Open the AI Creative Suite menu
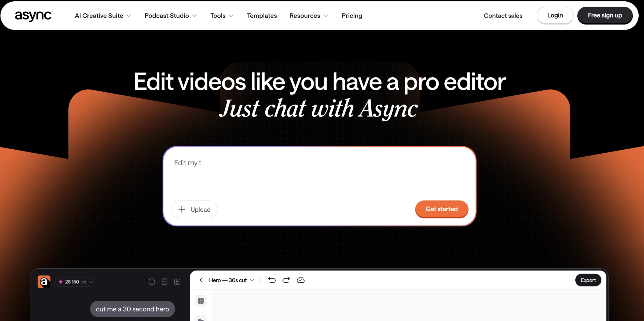This screenshot has width=644, height=321. 103,16
